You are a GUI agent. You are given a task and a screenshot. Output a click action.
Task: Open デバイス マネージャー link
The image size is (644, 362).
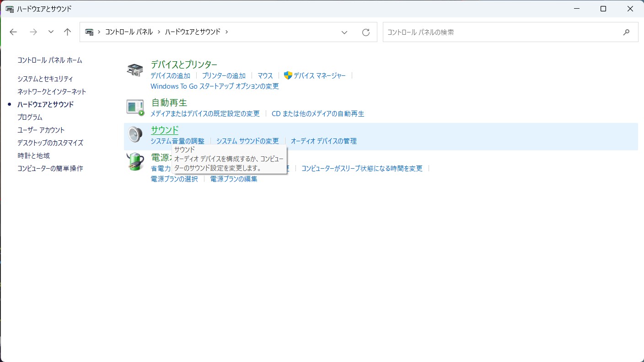pos(320,76)
